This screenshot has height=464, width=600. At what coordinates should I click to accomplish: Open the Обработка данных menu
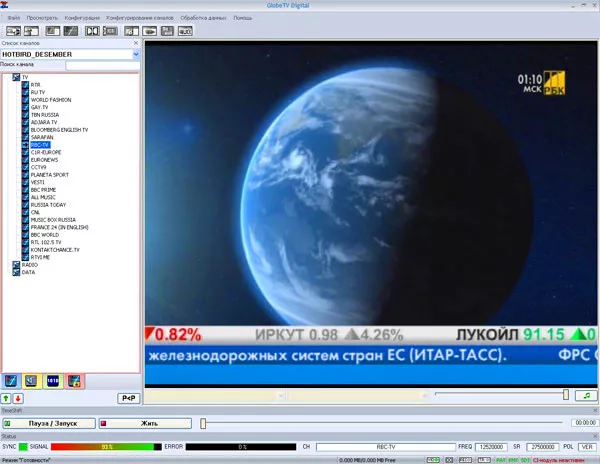point(203,18)
